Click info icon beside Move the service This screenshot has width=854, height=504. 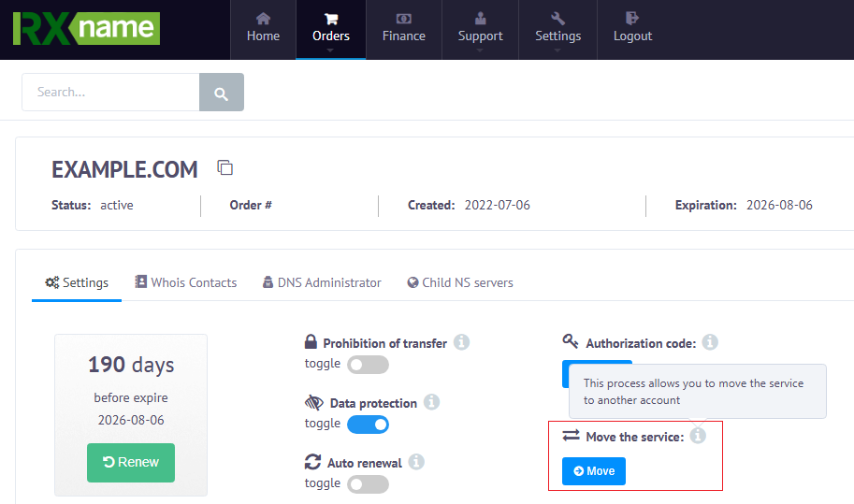[698, 436]
